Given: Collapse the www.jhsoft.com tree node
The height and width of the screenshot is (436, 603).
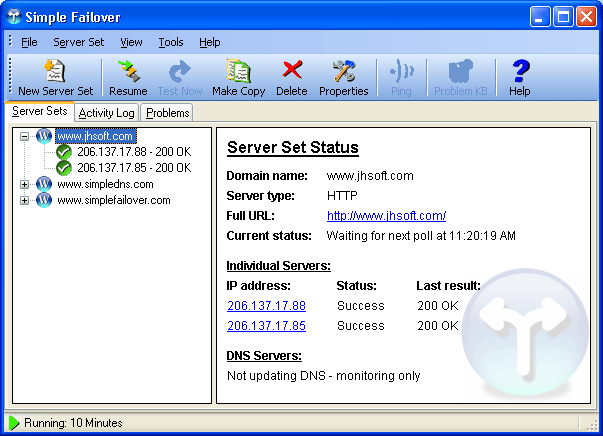Looking at the screenshot, I should (24, 136).
